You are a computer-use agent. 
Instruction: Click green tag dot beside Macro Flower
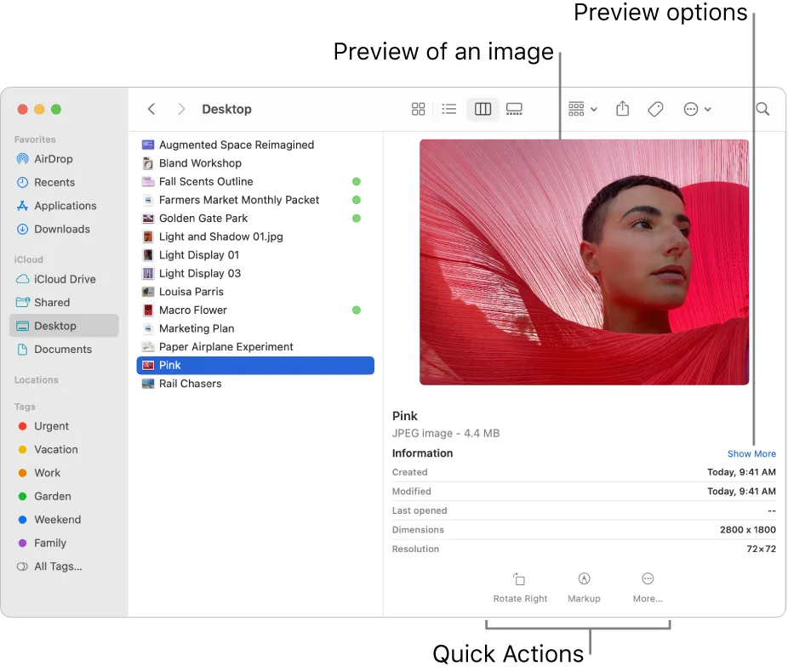[357, 310]
